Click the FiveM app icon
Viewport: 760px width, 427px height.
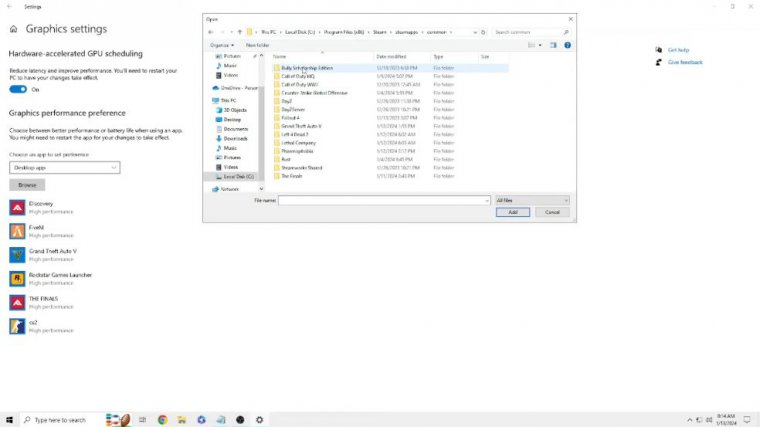(17, 230)
